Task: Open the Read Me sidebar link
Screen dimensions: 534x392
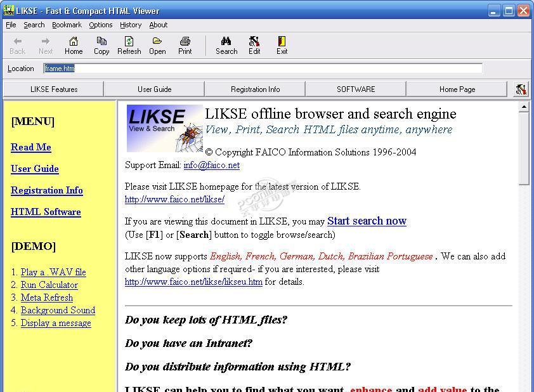Action: (31, 147)
